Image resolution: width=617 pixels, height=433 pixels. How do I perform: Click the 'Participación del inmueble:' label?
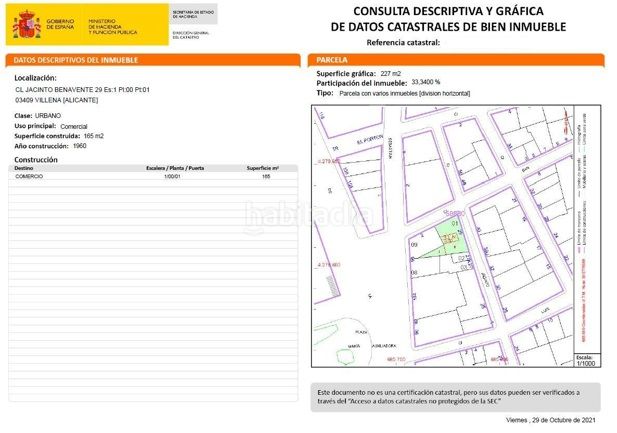(362, 83)
